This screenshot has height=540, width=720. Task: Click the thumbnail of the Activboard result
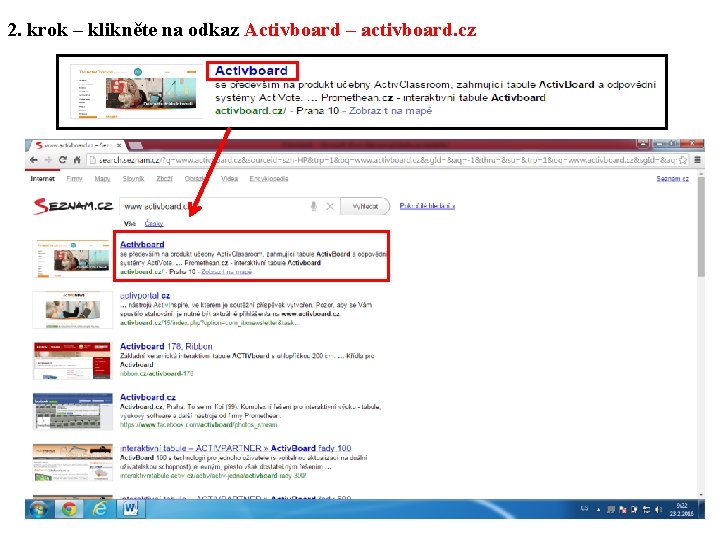coord(72,258)
